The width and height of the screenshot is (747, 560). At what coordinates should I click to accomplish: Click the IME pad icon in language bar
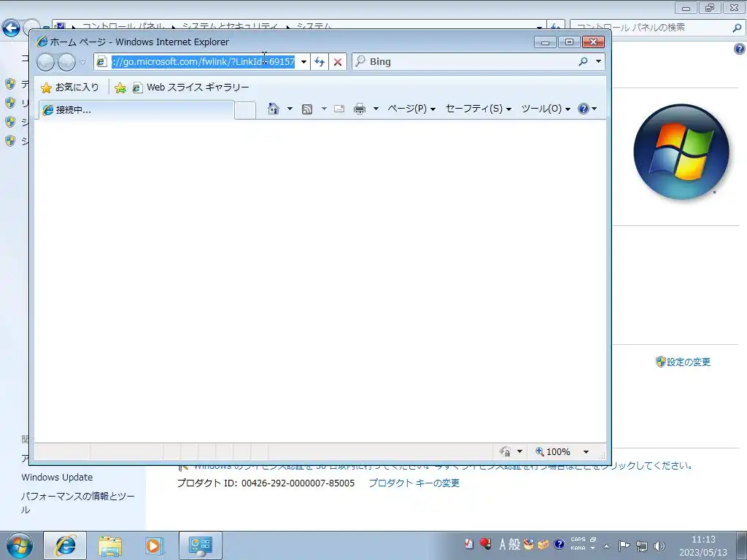(528, 544)
